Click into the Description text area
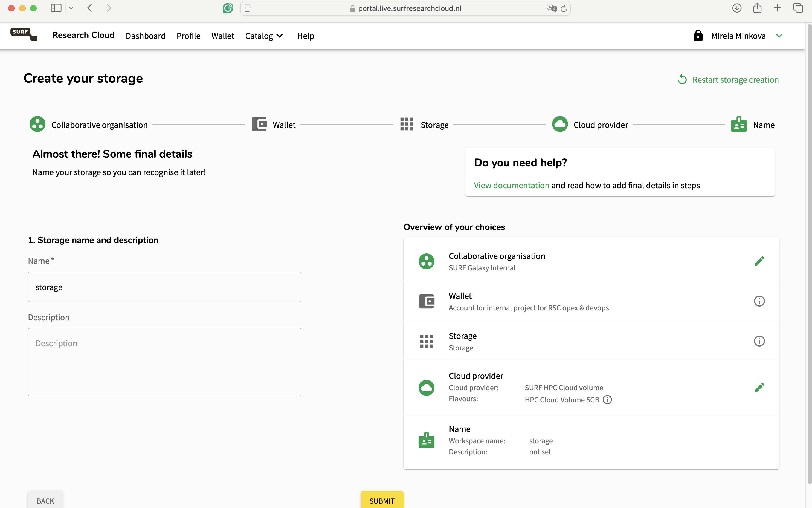Image resolution: width=812 pixels, height=508 pixels. 164,362
